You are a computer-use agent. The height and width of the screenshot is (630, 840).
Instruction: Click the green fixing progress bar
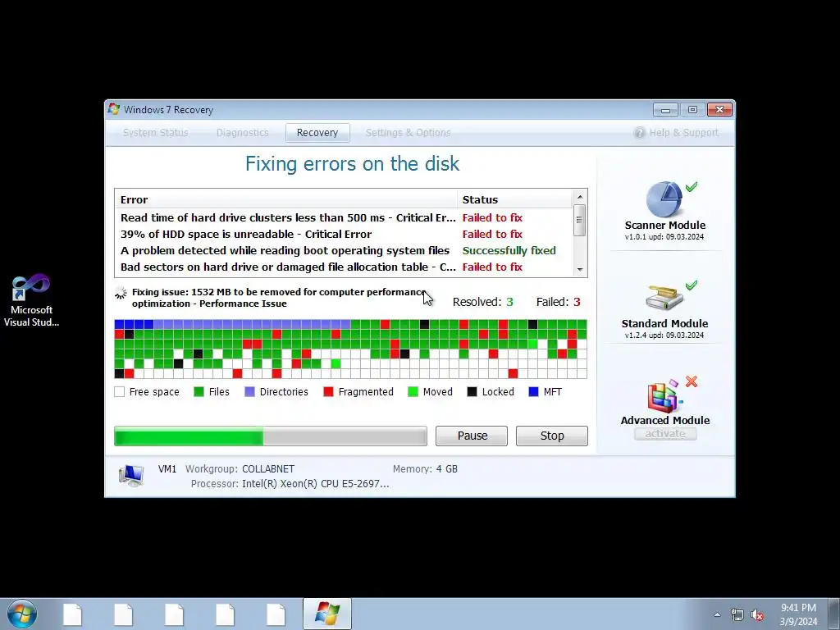[x=271, y=436]
